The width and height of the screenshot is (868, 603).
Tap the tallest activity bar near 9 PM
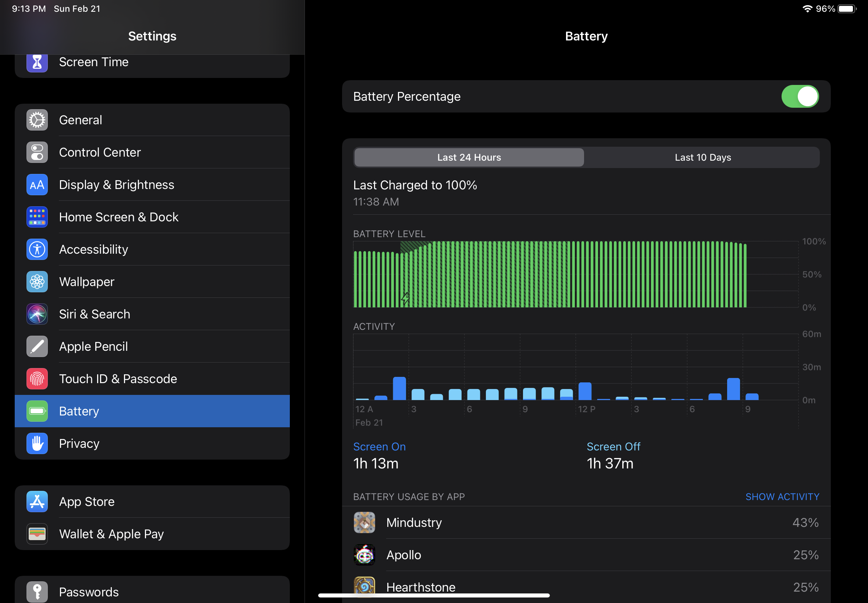coord(733,389)
